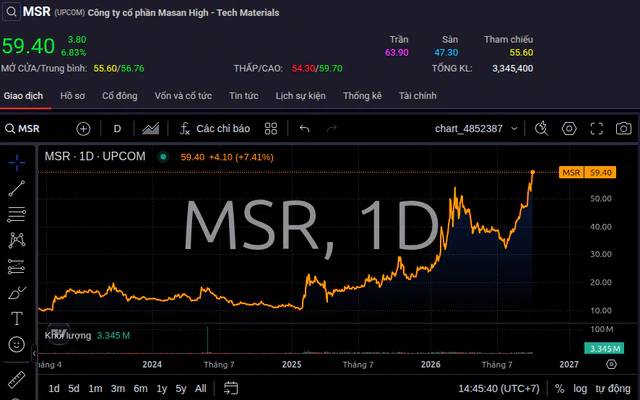The image size is (640, 400).
Task: Open the chart style selector
Action: [151, 129]
